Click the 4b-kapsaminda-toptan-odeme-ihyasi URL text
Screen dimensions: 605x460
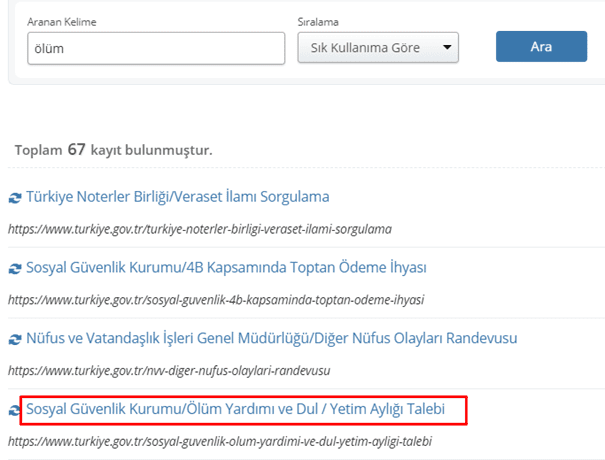pyautogui.click(x=216, y=299)
